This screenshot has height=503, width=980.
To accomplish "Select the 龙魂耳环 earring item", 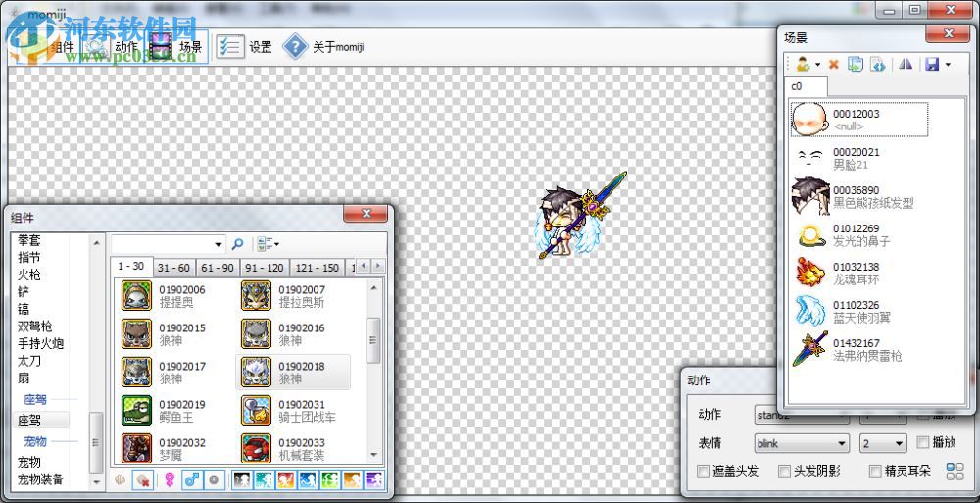I will pyautogui.click(x=859, y=273).
